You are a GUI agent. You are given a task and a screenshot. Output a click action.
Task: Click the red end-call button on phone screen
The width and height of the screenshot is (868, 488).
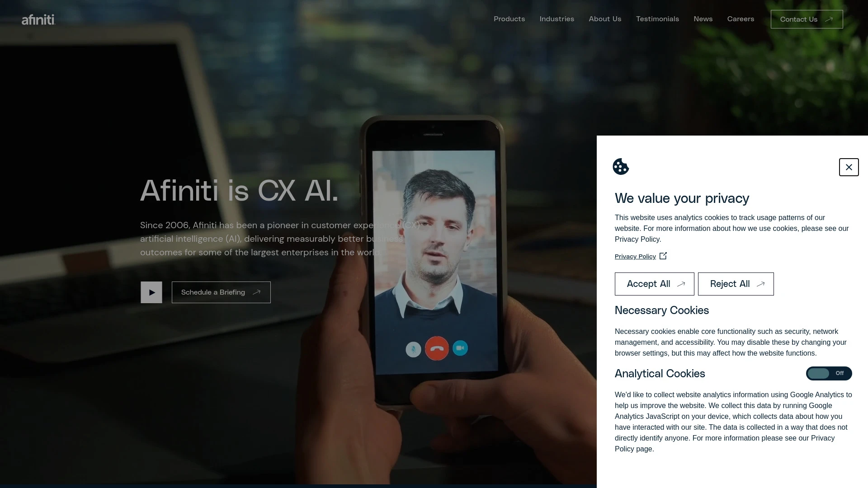point(437,348)
